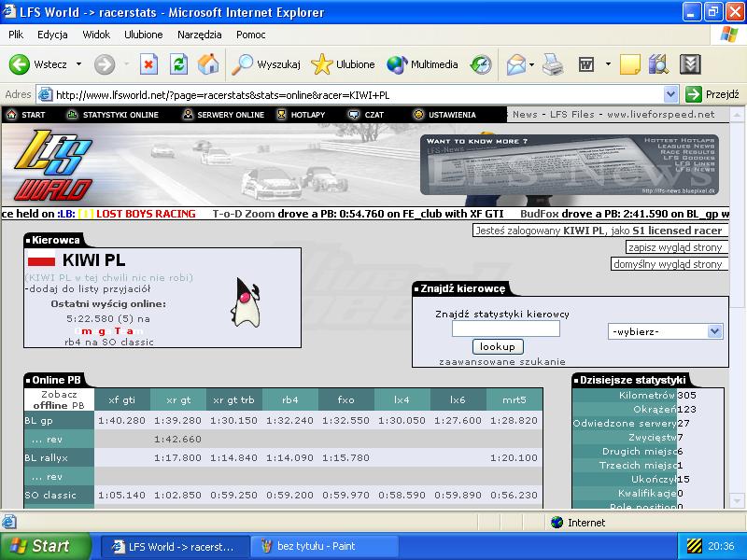Screen dimensions: 747x560
Task: Click the taskbar clock showing 20:36
Action: [x=721, y=546]
